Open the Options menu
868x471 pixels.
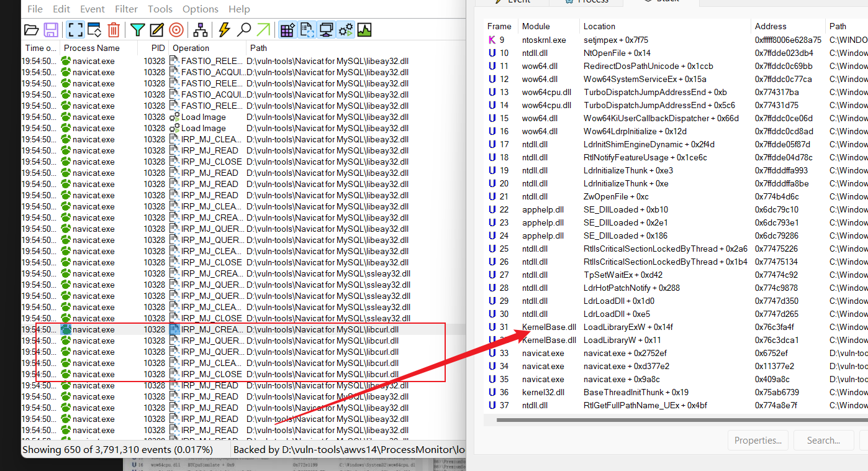click(201, 9)
